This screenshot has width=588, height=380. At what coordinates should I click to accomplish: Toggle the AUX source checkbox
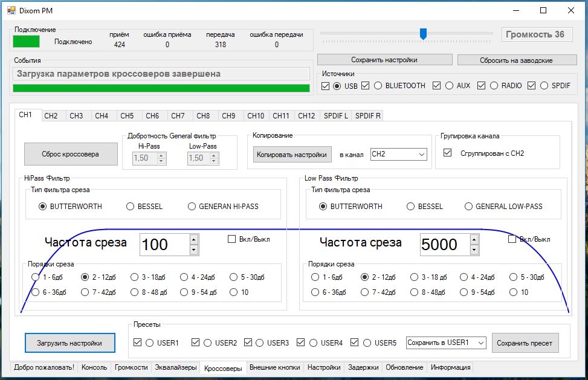pos(436,86)
